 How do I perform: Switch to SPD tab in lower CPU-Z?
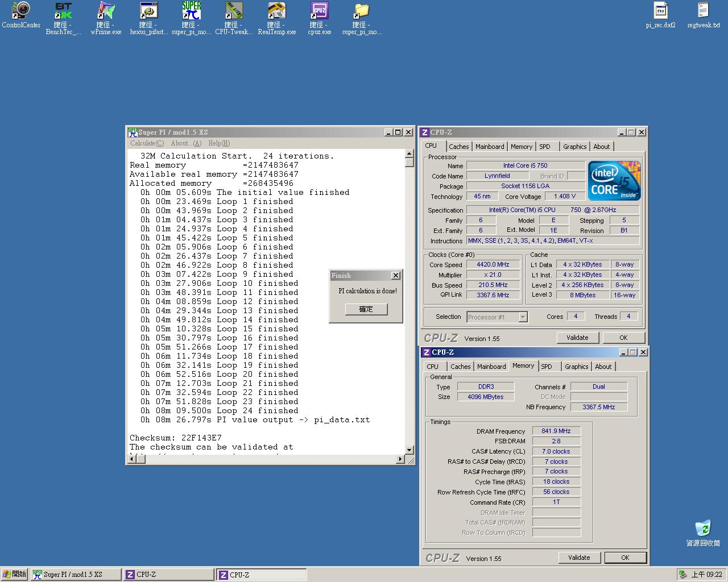[547, 367]
